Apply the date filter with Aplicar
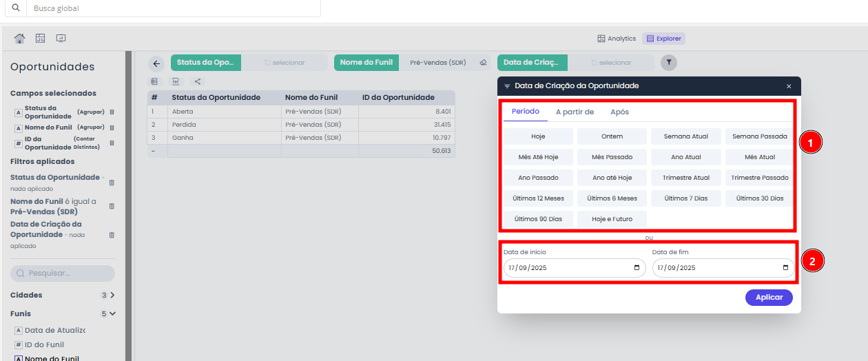 pyautogui.click(x=769, y=297)
